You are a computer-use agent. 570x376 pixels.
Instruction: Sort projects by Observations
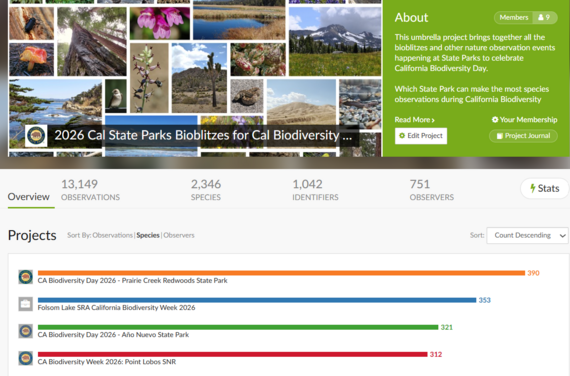coord(113,235)
